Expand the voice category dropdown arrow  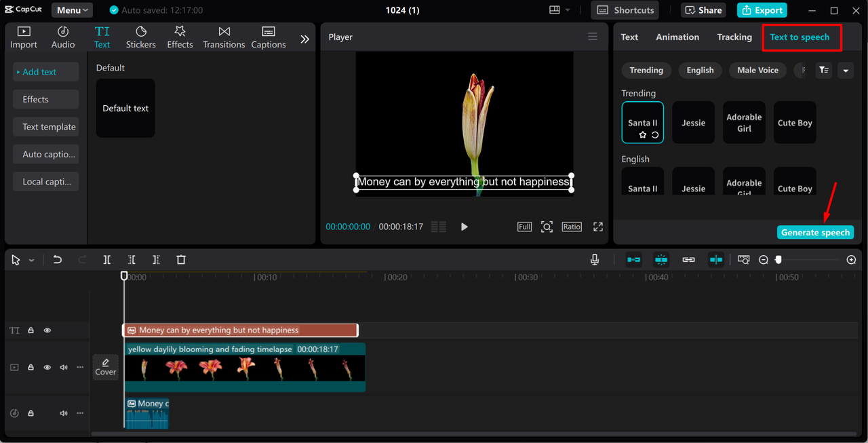point(845,70)
